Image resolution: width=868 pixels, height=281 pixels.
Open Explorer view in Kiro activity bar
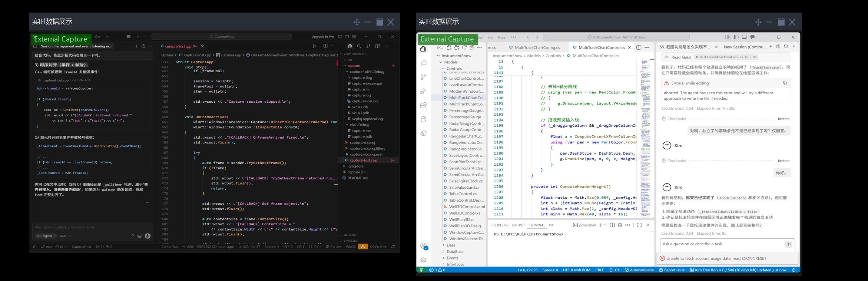tap(423, 49)
